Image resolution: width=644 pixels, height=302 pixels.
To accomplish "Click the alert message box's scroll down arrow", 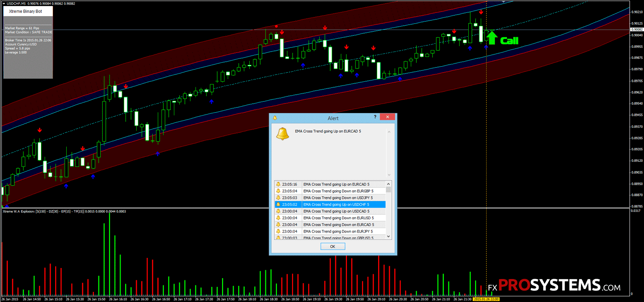I will point(389,175).
